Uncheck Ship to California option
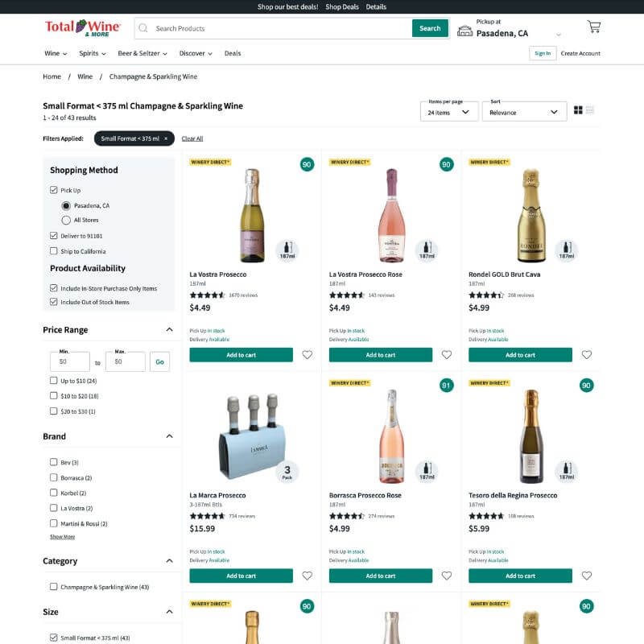Viewport: 644px width, 644px height. 53,251
